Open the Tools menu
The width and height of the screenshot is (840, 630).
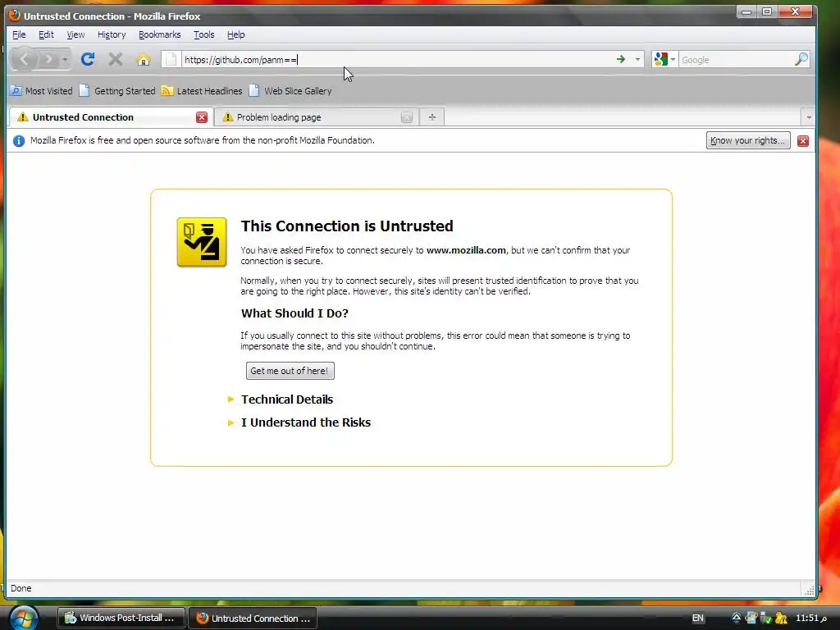203,34
